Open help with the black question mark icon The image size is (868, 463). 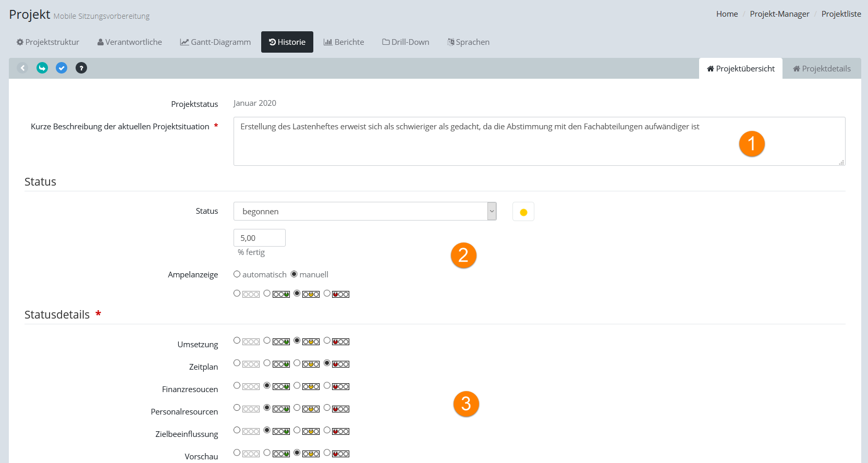click(81, 68)
